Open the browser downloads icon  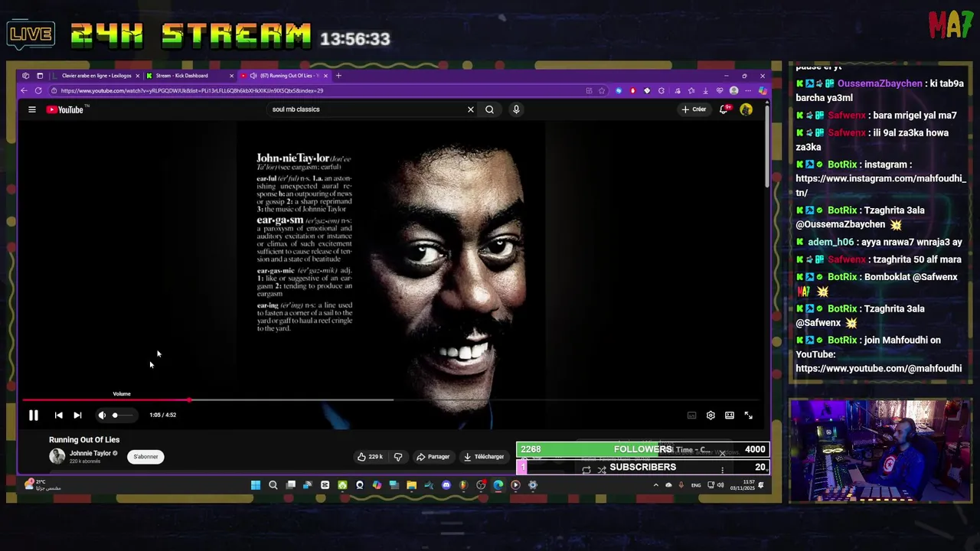coord(705,90)
